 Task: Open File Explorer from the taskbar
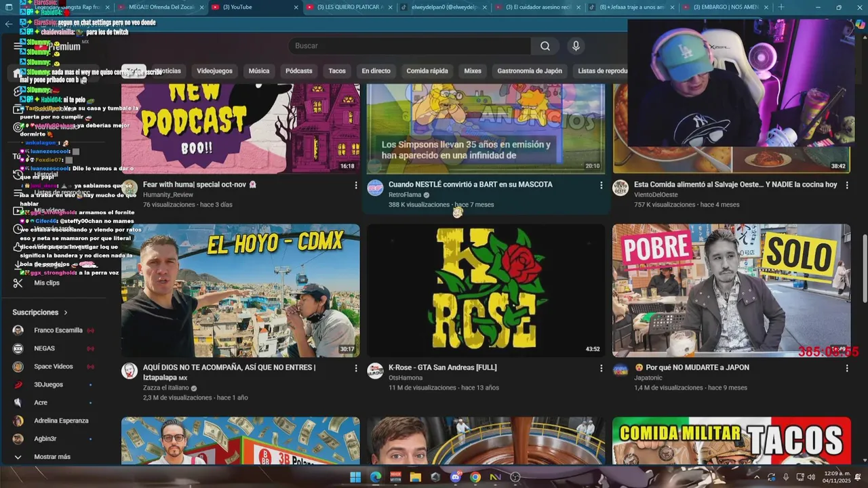[415, 477]
